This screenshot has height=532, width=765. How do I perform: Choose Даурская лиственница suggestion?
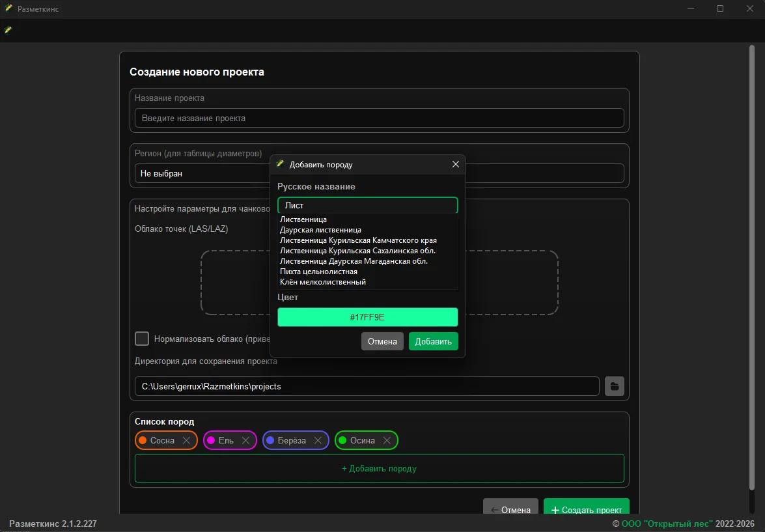click(x=320, y=230)
